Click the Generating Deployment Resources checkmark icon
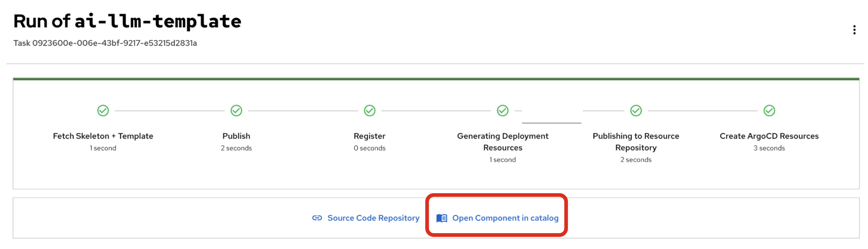868x249 pixels. click(502, 111)
